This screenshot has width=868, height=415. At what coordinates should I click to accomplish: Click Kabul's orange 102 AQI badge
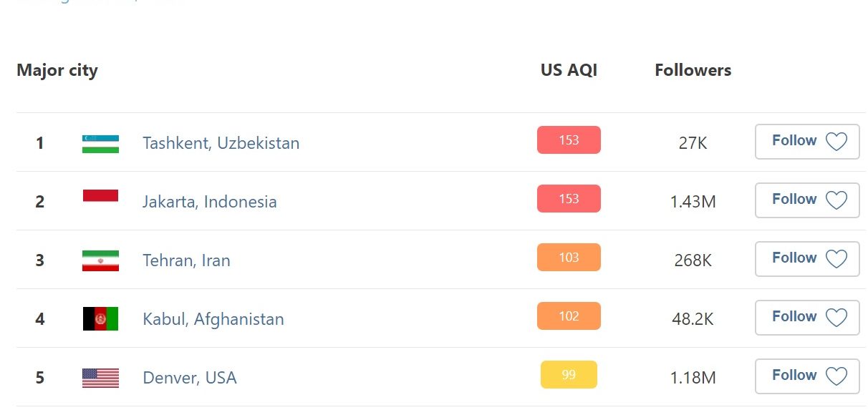pos(569,316)
